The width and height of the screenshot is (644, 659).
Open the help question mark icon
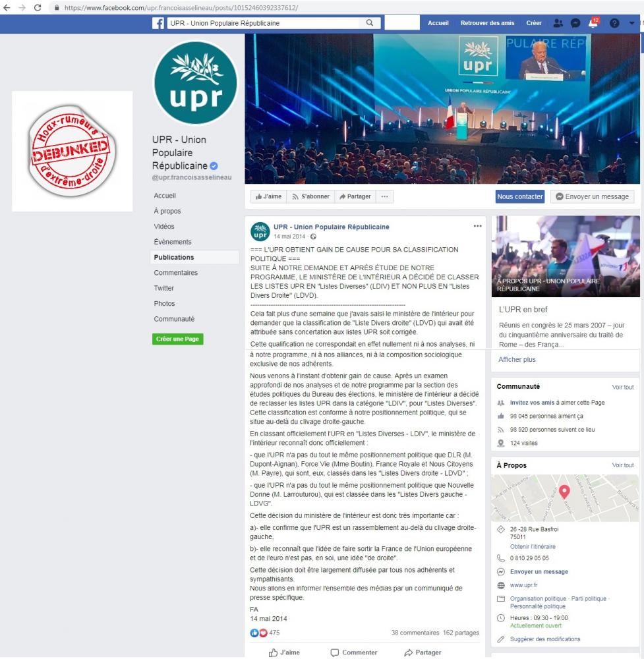614,23
